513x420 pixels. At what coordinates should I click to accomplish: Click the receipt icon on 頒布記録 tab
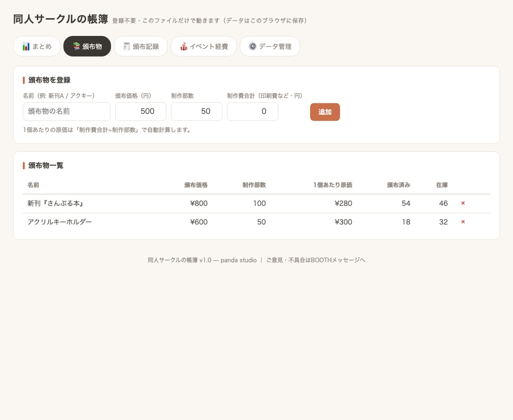[127, 46]
